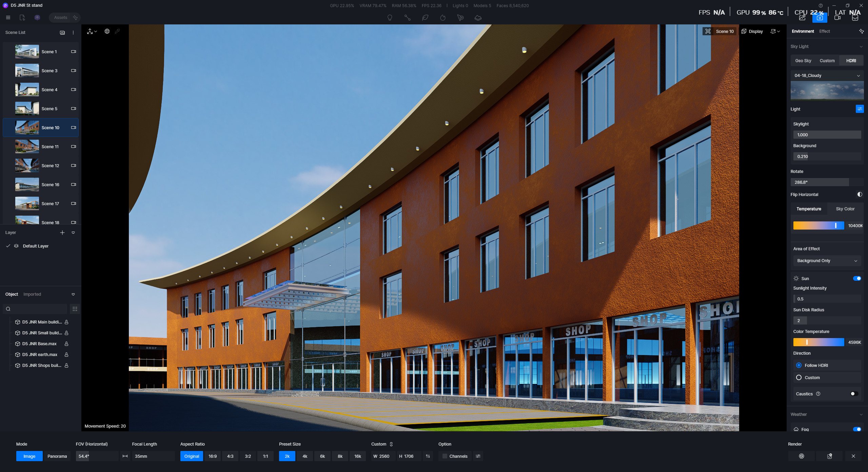
Task: Select the Scene 12 thumbnail
Action: pyautogui.click(x=27, y=165)
